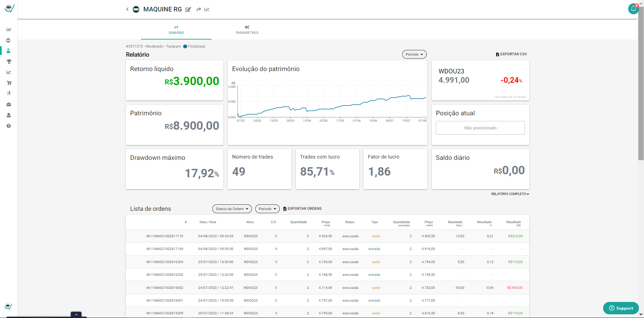Image resolution: width=644 pixels, height=318 pixels.
Task: Click the Tipo column header
Action: click(x=374, y=222)
